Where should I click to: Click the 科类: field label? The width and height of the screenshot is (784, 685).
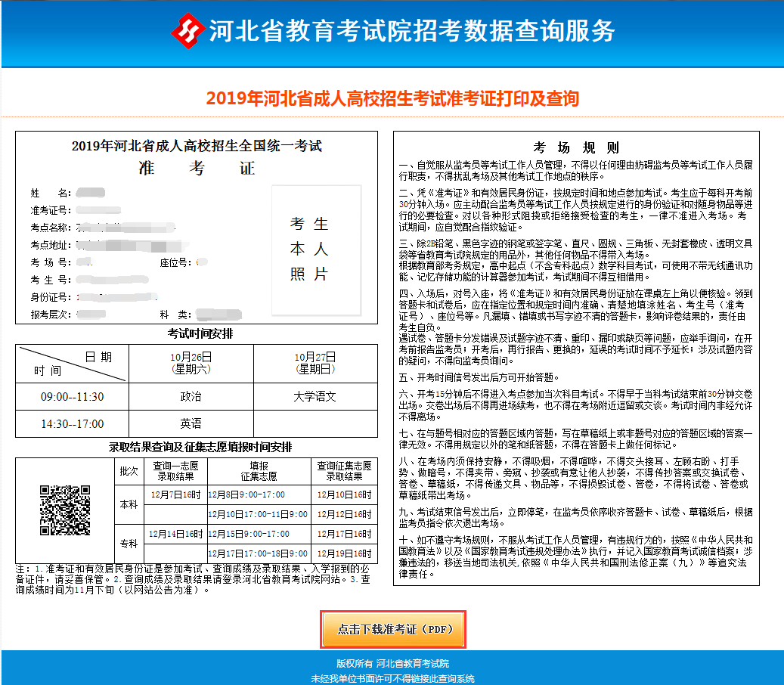(175, 315)
